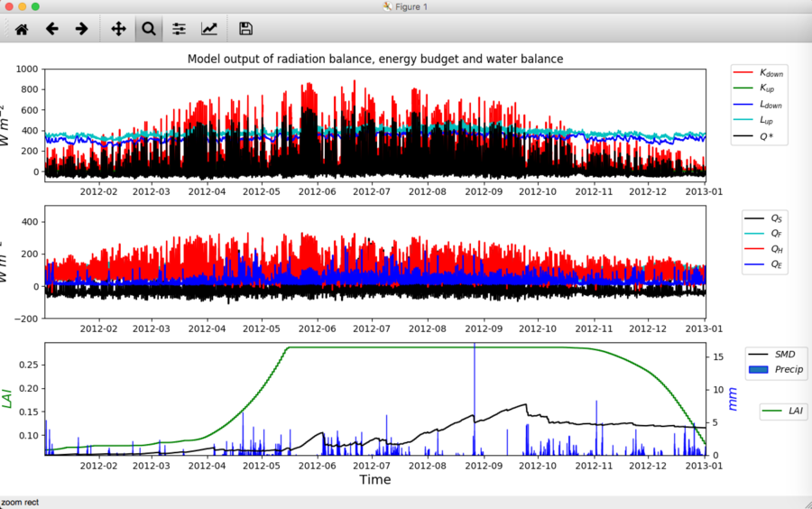Click the QE blue legend entry
The image size is (812, 509).
coord(764,264)
